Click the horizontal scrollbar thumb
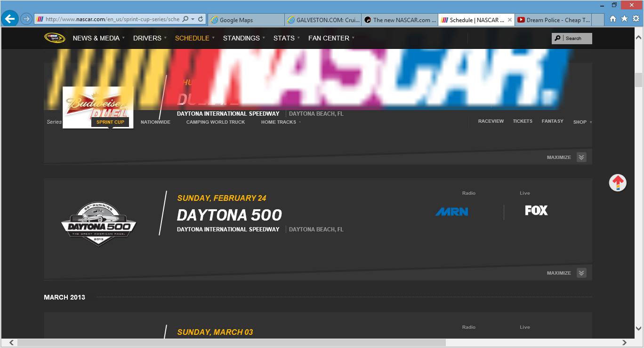 232,343
